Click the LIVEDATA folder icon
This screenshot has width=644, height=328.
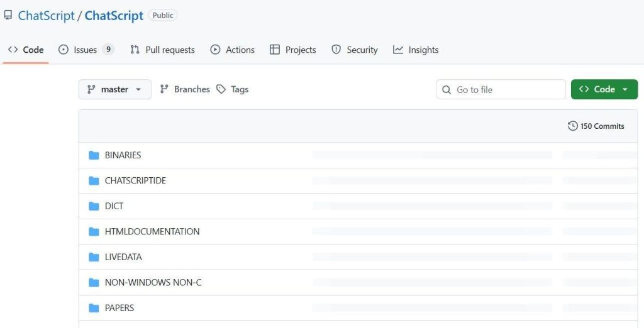tap(94, 257)
